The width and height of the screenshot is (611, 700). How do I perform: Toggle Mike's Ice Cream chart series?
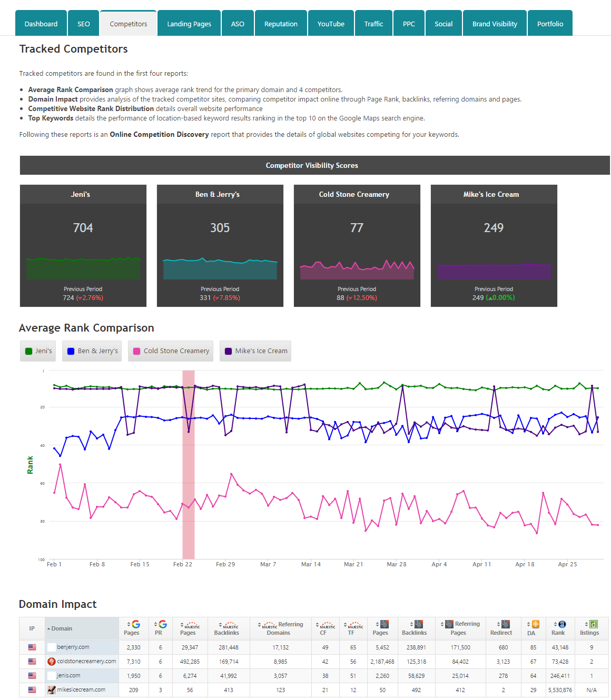tap(255, 351)
